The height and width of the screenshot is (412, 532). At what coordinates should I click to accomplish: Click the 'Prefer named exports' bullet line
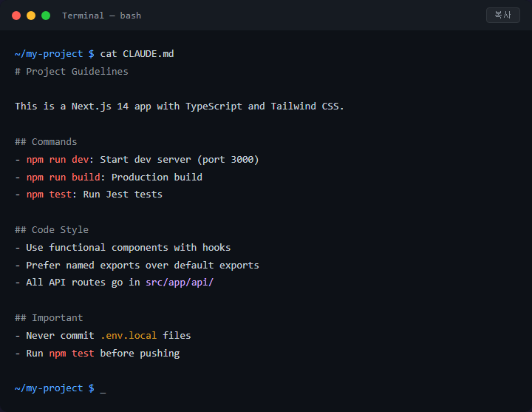click(137, 266)
